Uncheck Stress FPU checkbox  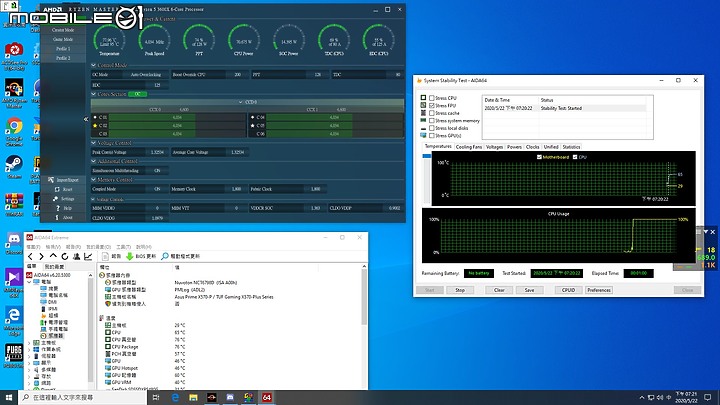(x=432, y=105)
